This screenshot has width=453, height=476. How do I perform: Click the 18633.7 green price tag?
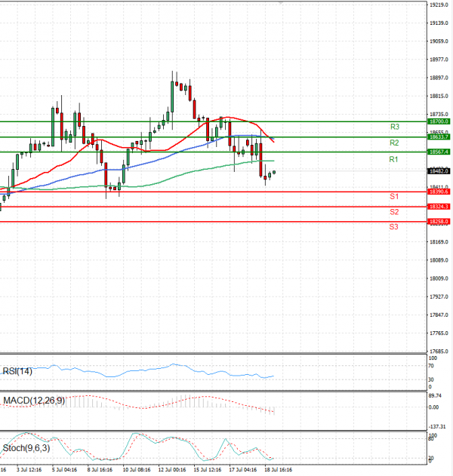coord(438,137)
